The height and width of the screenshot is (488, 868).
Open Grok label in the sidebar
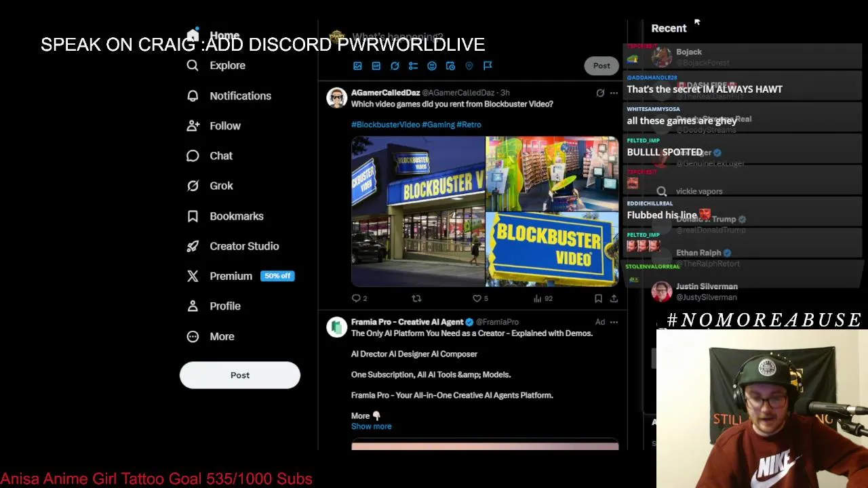[221, 186]
